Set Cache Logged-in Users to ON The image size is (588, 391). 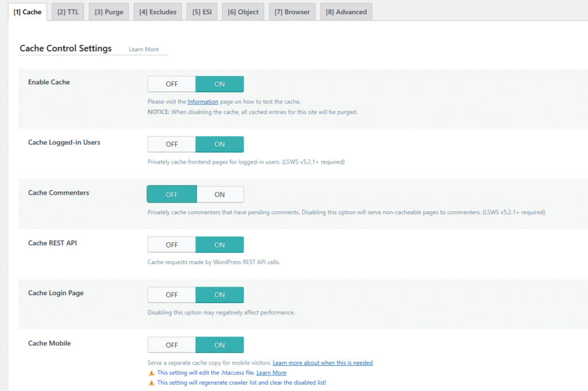pyautogui.click(x=219, y=144)
